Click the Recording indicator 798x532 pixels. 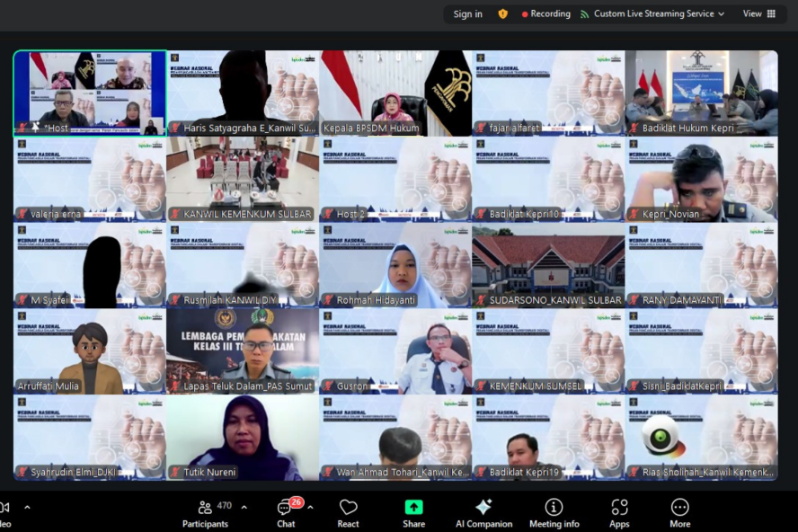pyautogui.click(x=545, y=14)
